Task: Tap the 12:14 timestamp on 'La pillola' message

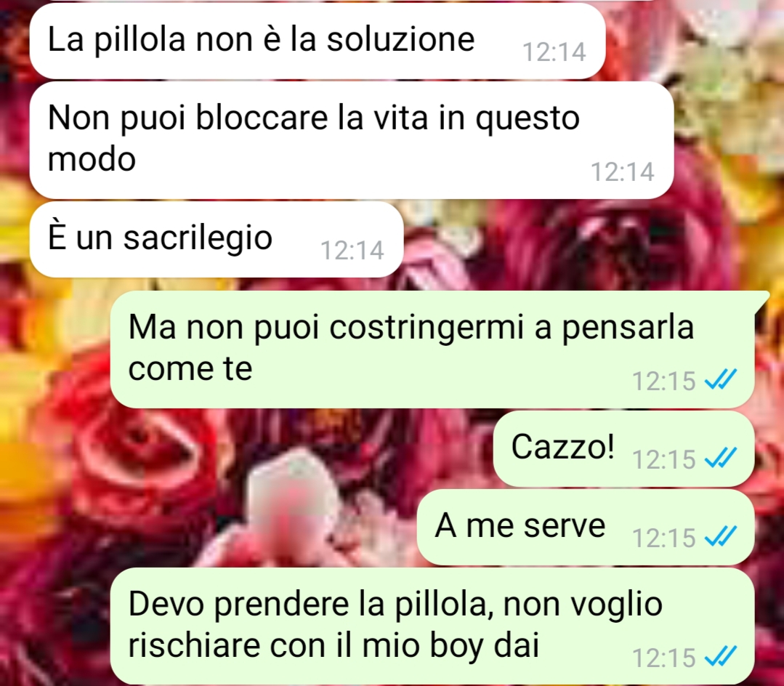Action: point(554,52)
